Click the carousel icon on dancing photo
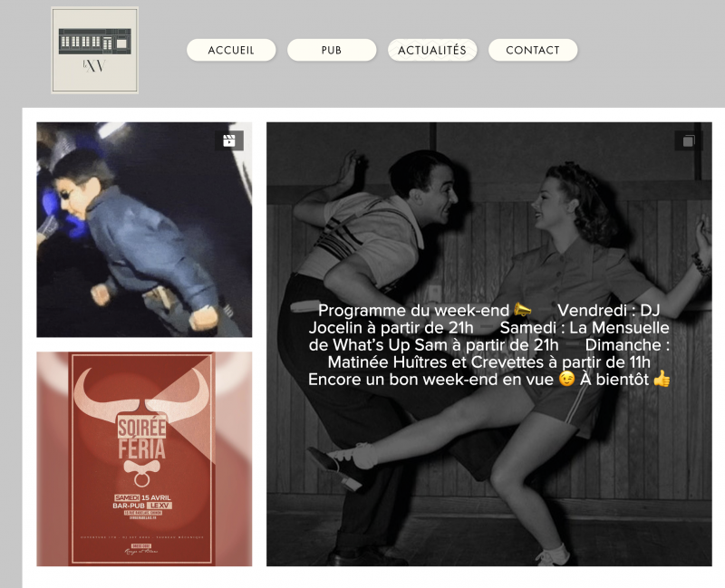The image size is (725, 588). coord(689,140)
